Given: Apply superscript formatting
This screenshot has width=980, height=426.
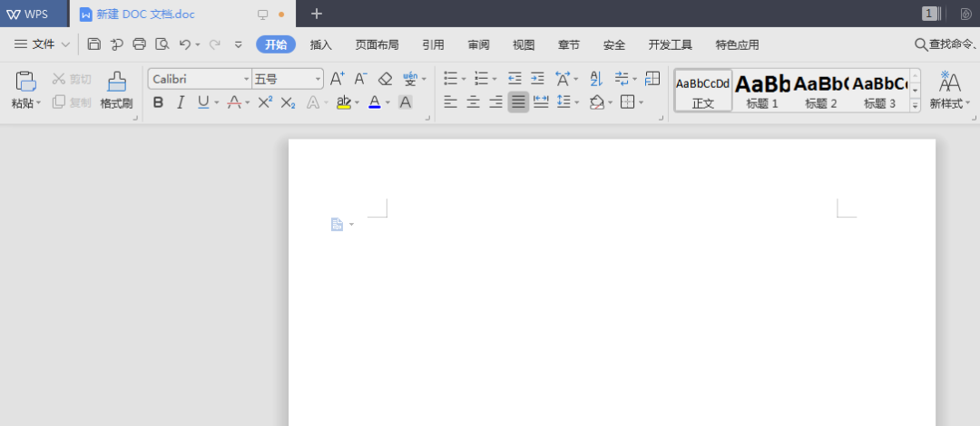Looking at the screenshot, I should point(265,102).
